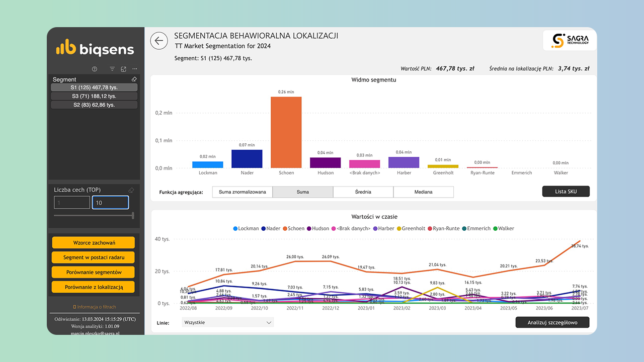Toggle Harber in the line chart legend
This screenshot has height=362, width=644.
point(383,228)
